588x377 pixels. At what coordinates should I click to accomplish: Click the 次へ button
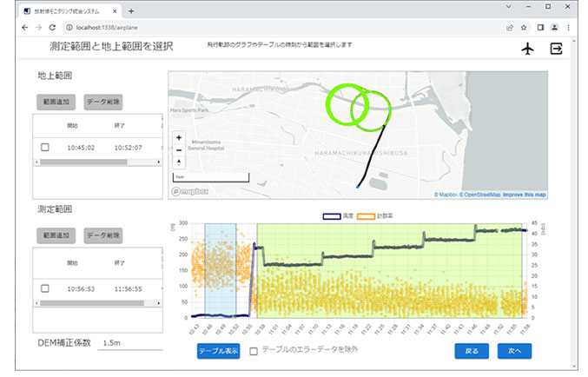pyautogui.click(x=514, y=351)
